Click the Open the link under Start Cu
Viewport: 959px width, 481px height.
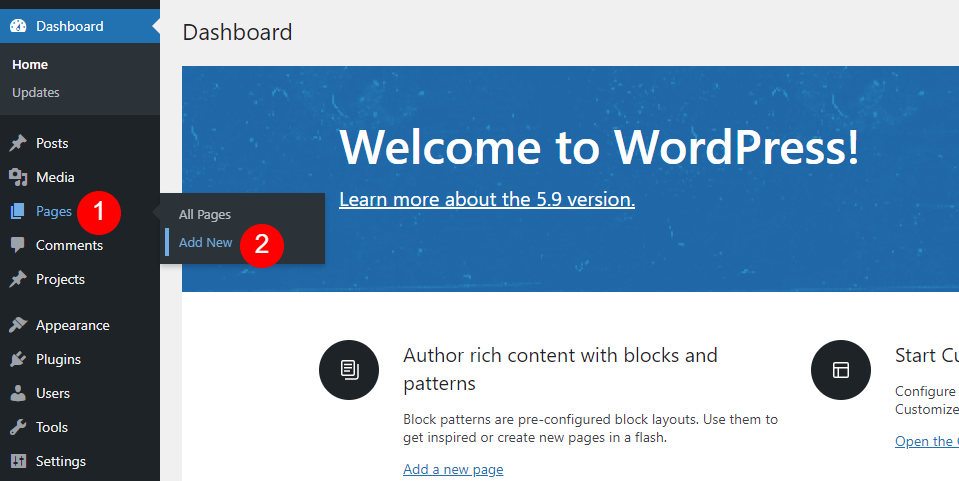tap(927, 441)
